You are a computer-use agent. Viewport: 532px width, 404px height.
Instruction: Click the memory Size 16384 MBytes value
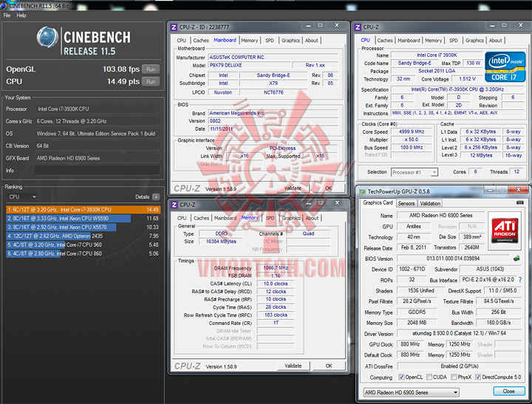click(221, 242)
